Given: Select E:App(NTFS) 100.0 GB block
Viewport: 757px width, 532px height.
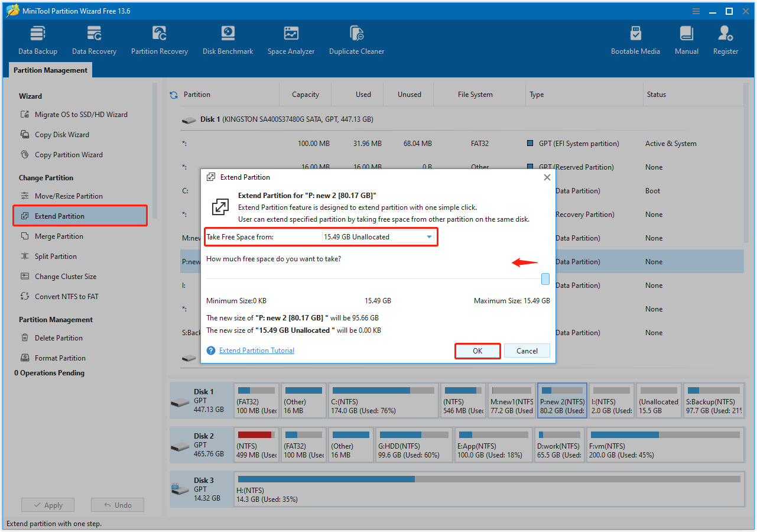Looking at the screenshot, I should point(494,445).
